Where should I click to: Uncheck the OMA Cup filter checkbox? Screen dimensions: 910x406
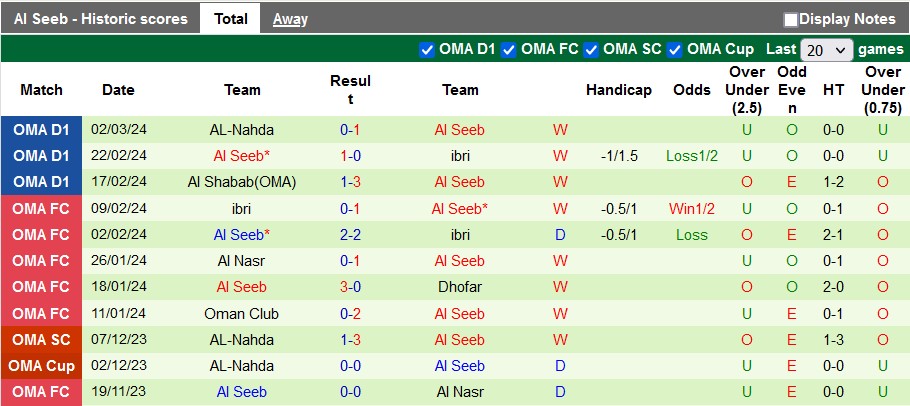click(675, 49)
